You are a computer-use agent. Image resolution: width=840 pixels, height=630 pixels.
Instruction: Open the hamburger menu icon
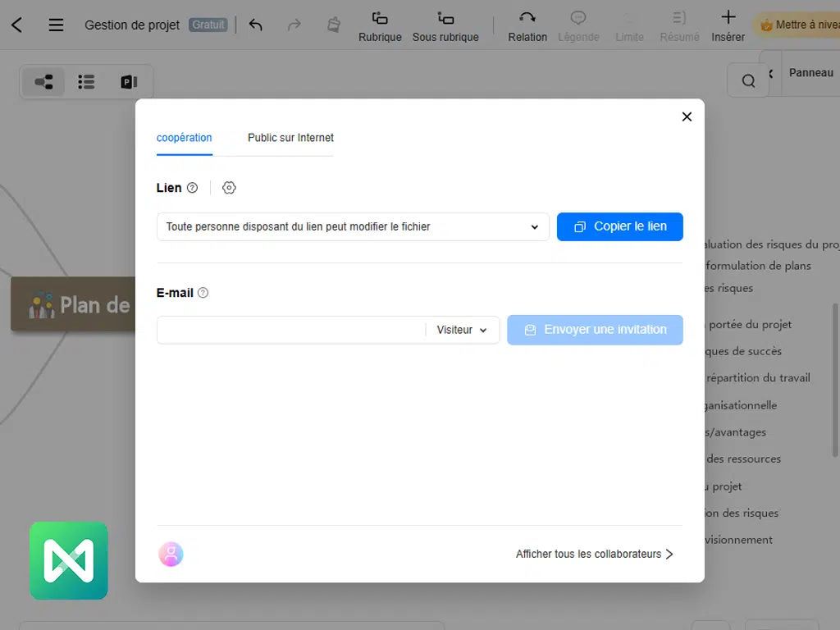pos(56,25)
